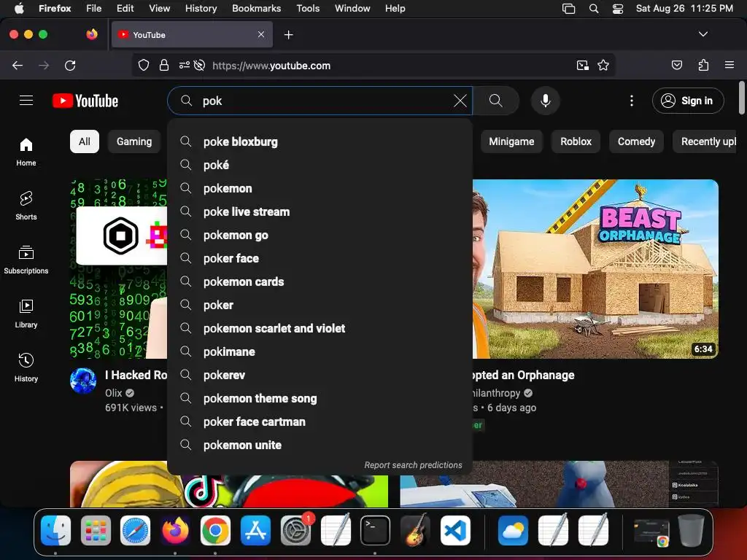747x560 pixels.
Task: Go to Home in the sidebar
Action: point(26,152)
